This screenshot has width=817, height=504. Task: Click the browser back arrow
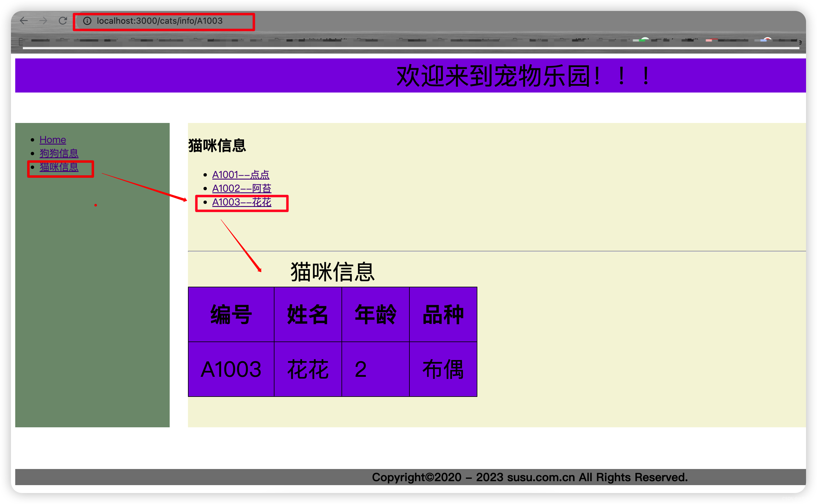tap(24, 21)
